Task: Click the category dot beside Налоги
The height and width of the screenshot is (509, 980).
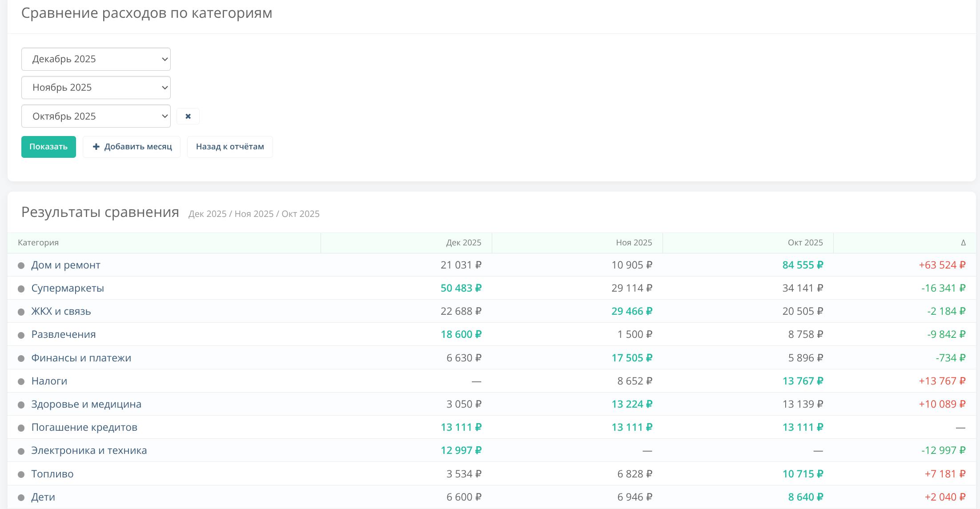Action: [x=21, y=382]
